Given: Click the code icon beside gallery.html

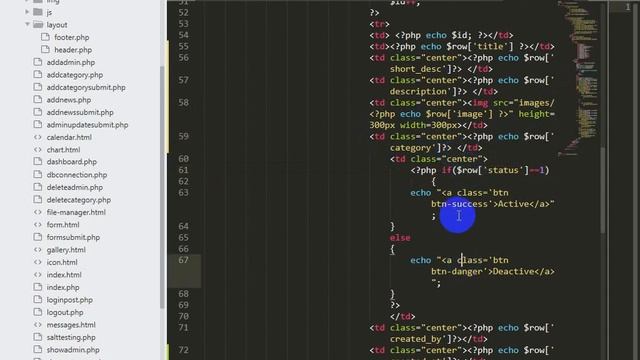Looking at the screenshot, I should (38, 250).
